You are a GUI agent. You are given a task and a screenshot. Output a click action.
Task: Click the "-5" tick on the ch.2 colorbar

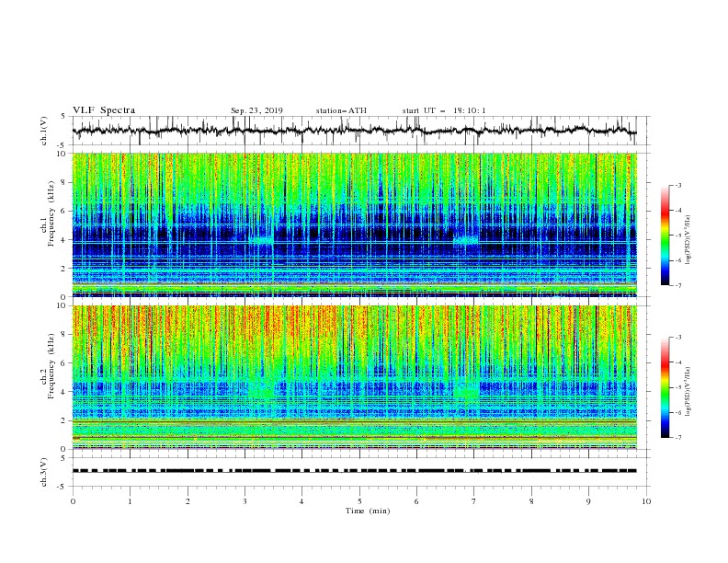677,387
